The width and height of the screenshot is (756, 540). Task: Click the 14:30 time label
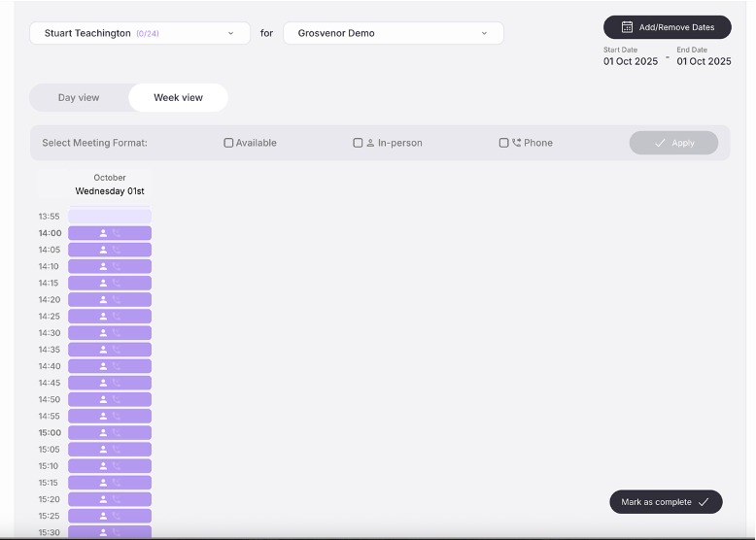point(50,333)
